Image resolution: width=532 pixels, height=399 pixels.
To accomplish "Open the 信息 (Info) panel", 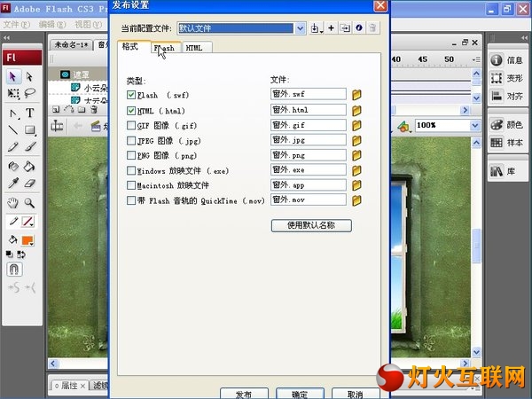I will coord(507,60).
